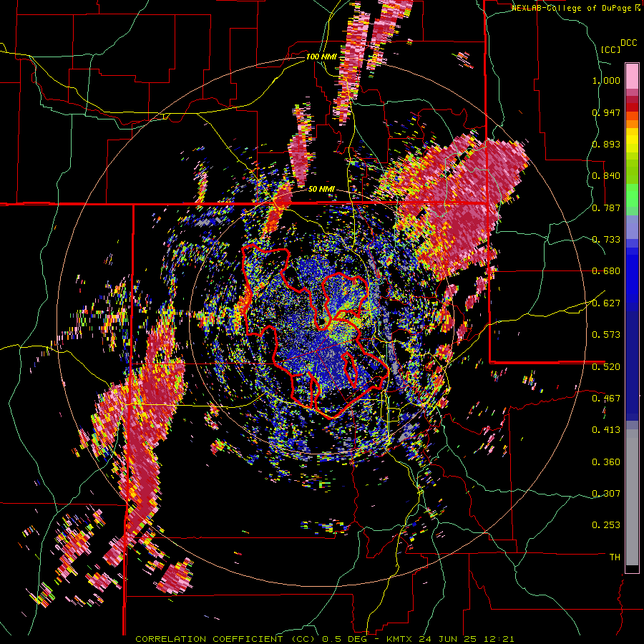644x644 pixels.
Task: Pick the light periwinkle color bar segment
Action: click(632, 227)
